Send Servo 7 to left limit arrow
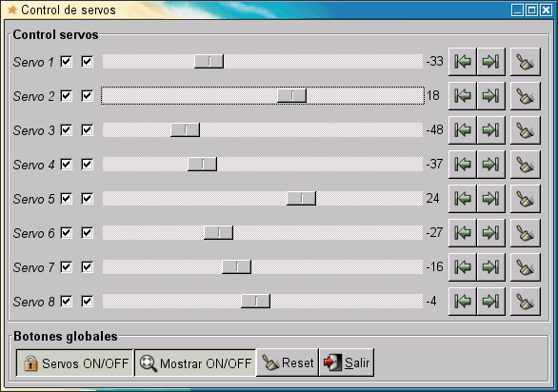The image size is (558, 392). coord(462,267)
